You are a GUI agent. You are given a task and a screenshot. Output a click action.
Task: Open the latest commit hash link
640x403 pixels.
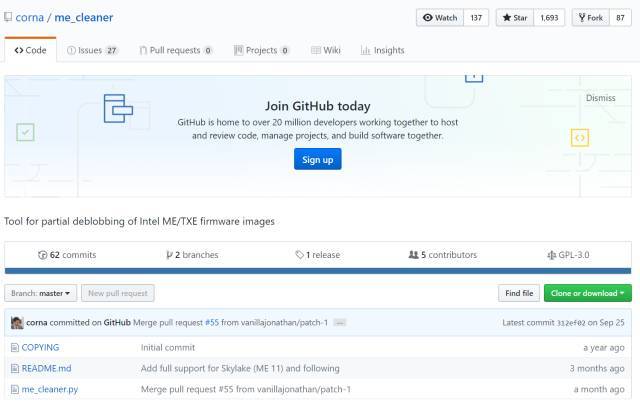click(x=571, y=323)
